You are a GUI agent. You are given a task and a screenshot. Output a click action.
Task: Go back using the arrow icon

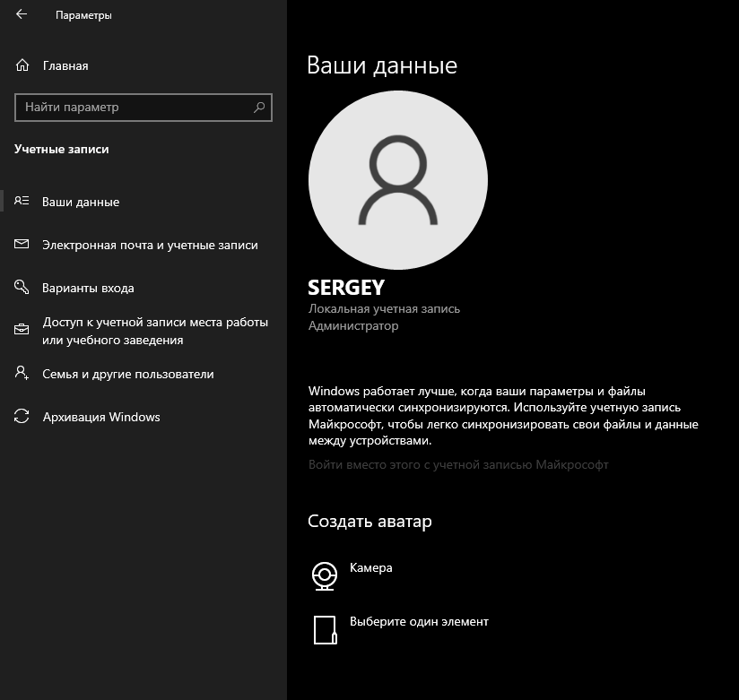point(22,14)
